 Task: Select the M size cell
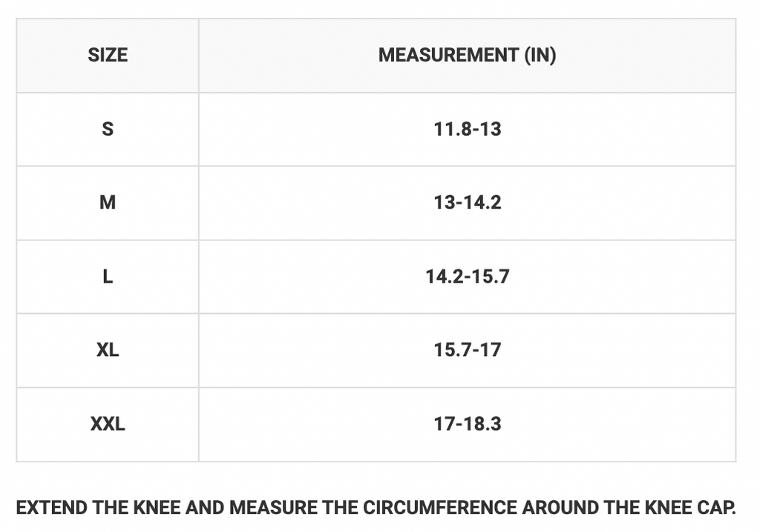point(108,203)
